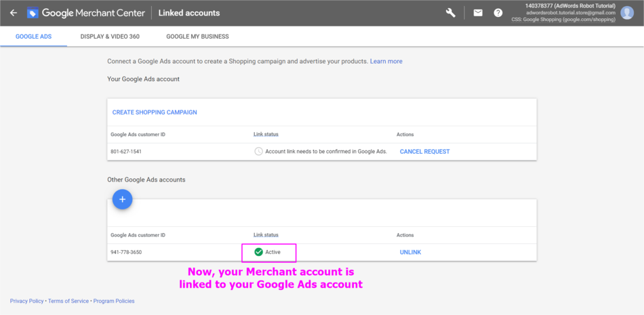Viewport: 644px width, 315px height.
Task: Click the pending clock status icon
Action: click(258, 152)
